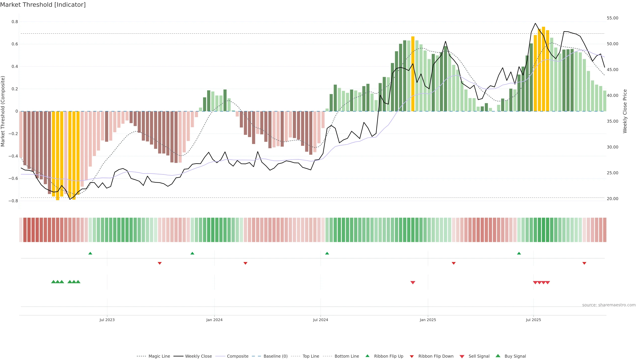Toggle the Composite legend entry

[x=237, y=356]
